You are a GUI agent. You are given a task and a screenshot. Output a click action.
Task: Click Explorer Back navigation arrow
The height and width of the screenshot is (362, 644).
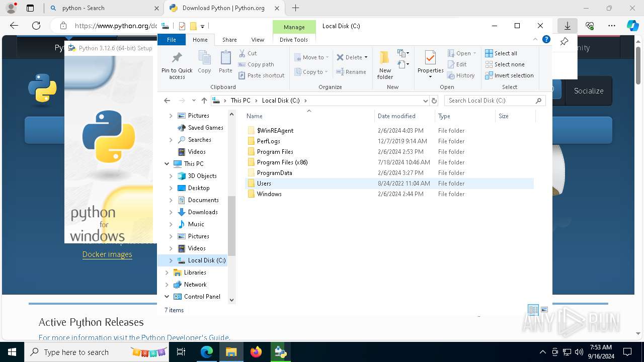click(x=167, y=101)
